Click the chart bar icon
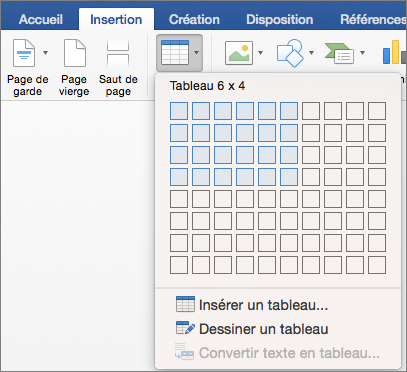 (x=395, y=52)
